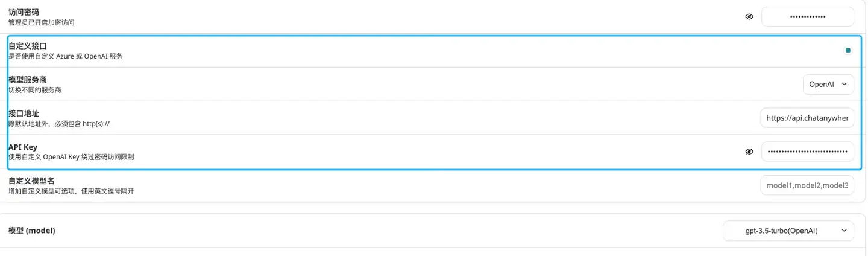Image resolution: width=868 pixels, height=256 pixels.
Task: Click the 访问密码 setting title
Action: (24, 12)
